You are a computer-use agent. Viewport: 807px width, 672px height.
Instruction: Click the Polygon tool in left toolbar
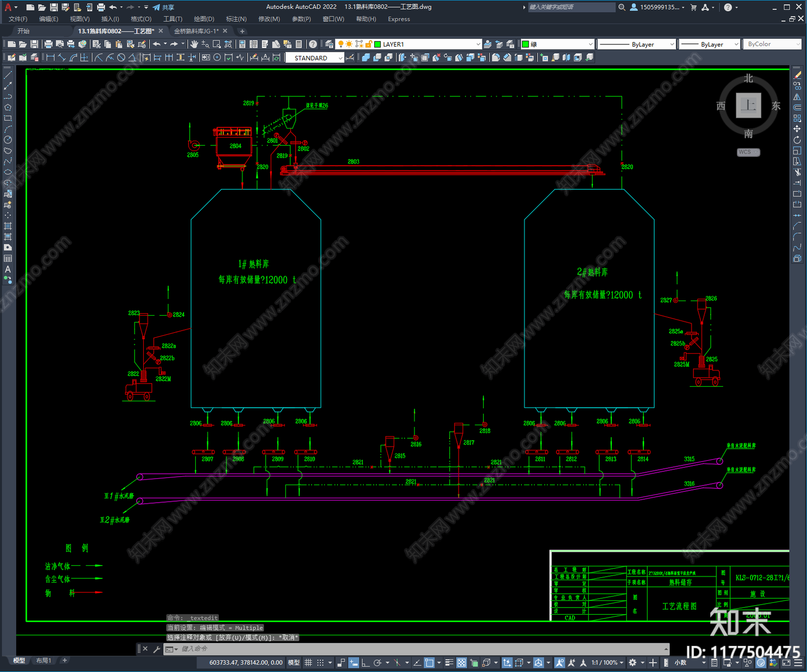pos(8,107)
